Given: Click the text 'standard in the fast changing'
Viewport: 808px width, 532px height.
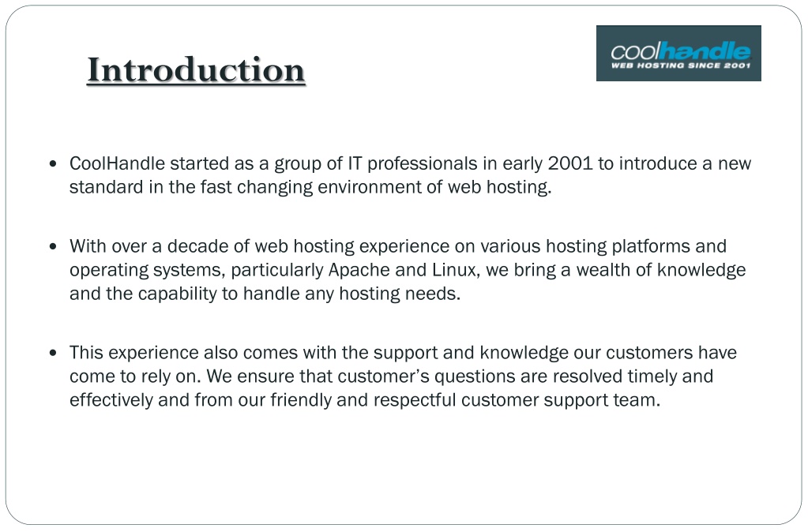Looking at the screenshot, I should coord(191,187).
